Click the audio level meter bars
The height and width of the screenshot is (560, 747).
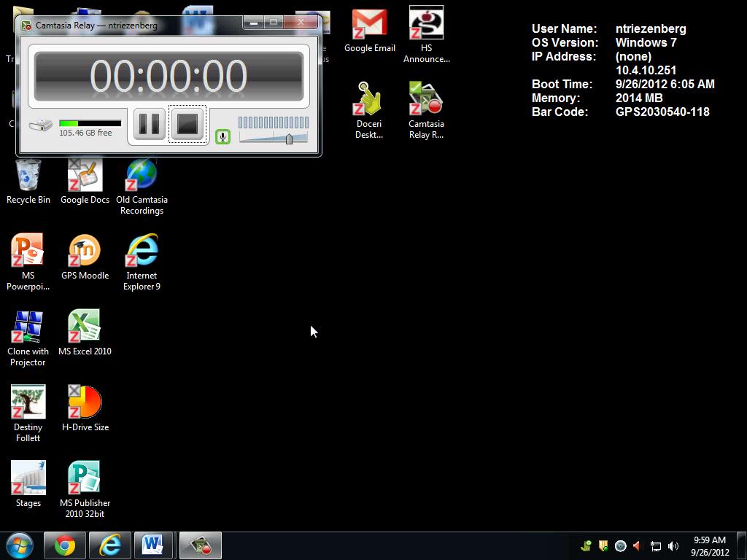[273, 122]
